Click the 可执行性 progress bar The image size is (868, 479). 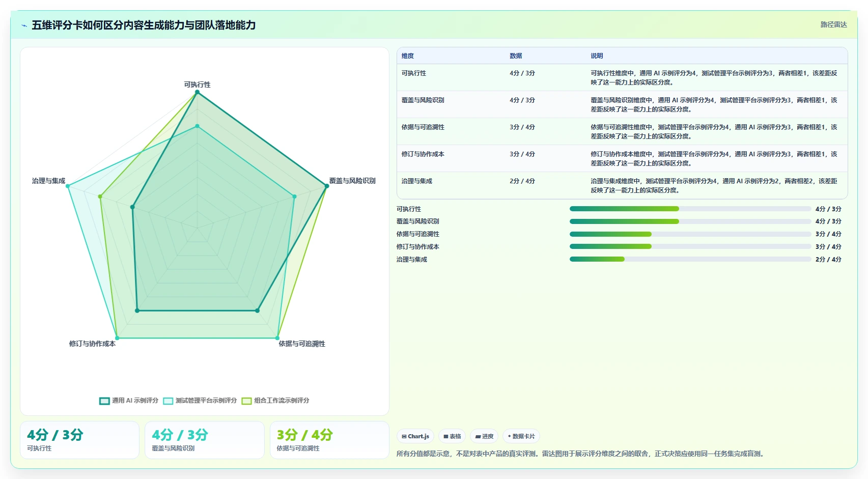pos(690,209)
